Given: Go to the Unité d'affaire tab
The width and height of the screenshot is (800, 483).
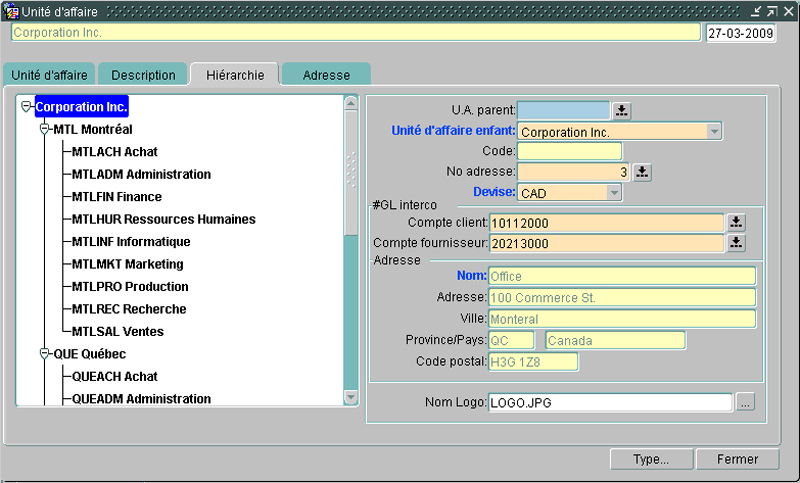Looking at the screenshot, I should click(x=49, y=75).
